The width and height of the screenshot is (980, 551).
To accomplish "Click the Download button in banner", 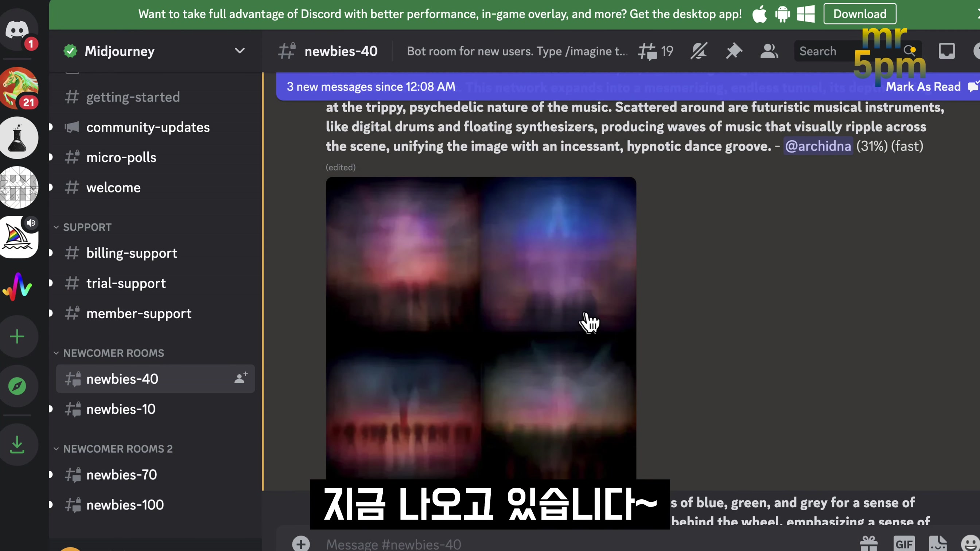I will (860, 14).
